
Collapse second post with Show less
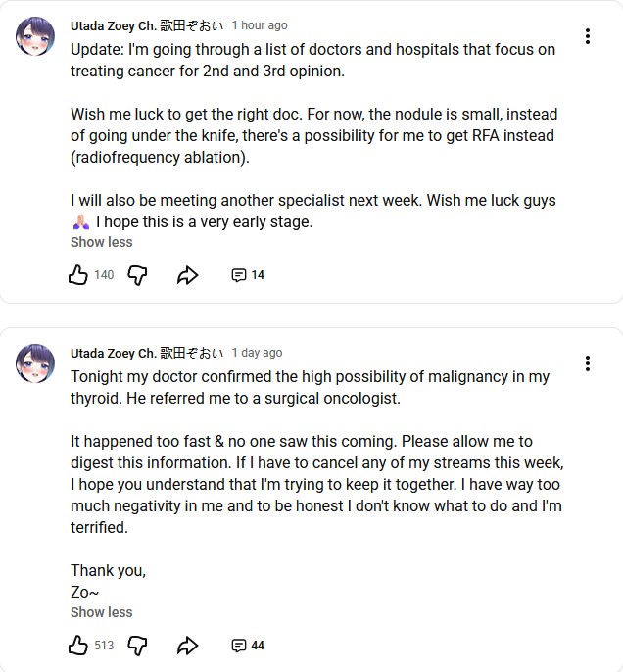[101, 612]
